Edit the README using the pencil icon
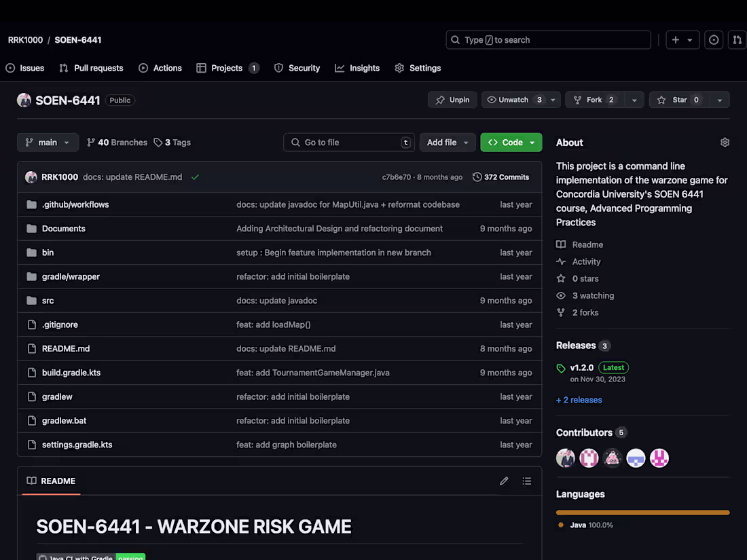The image size is (747, 560). click(504, 481)
